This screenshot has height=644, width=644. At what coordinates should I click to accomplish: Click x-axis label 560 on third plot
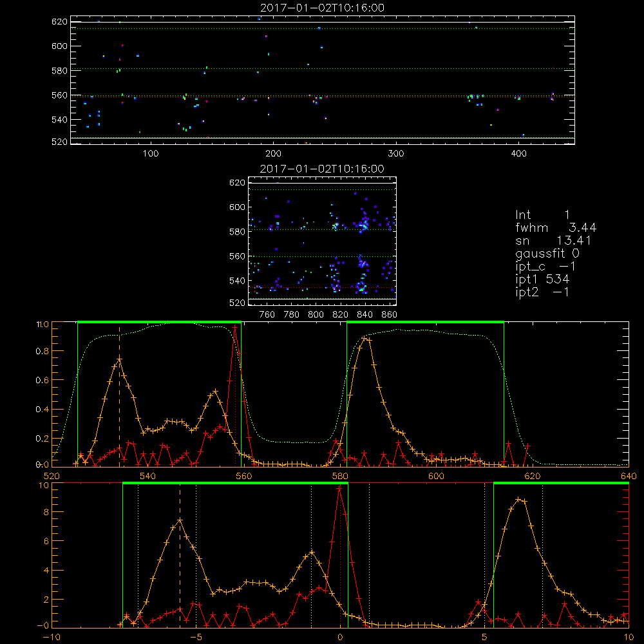click(x=244, y=476)
